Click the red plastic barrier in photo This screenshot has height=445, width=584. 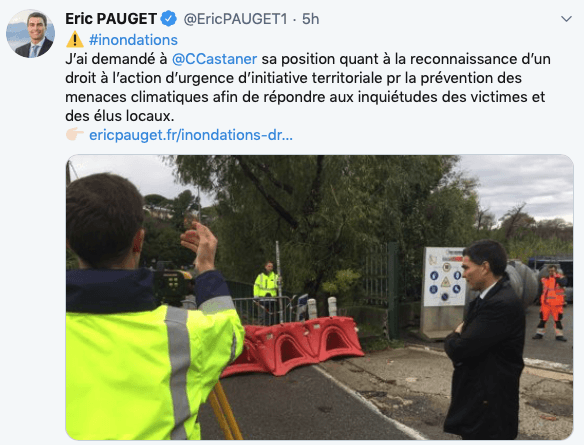coord(293,344)
